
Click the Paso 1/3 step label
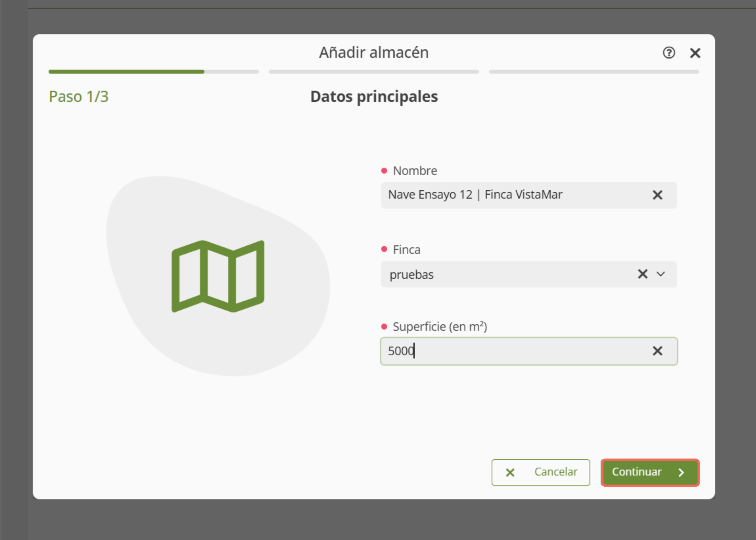[79, 97]
